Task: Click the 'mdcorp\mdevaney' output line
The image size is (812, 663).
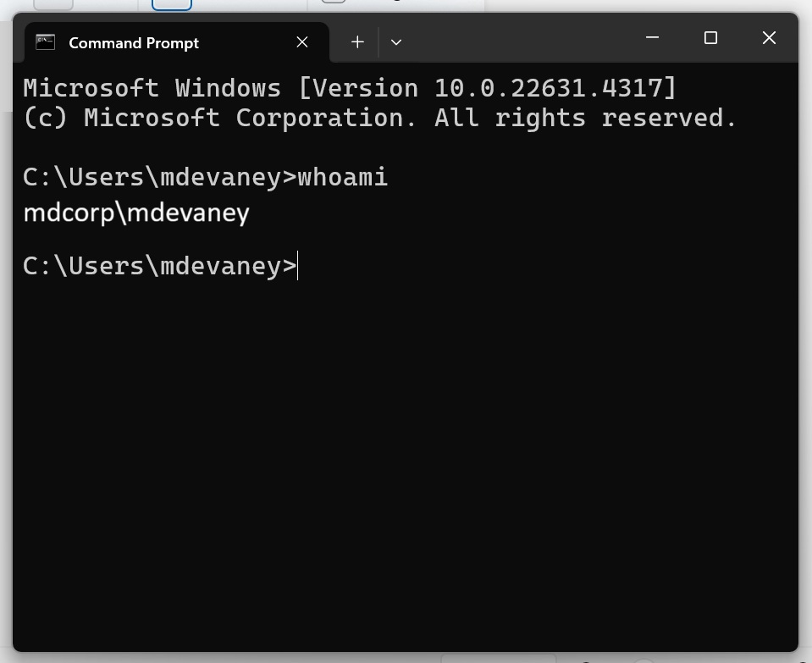Action: (136, 213)
